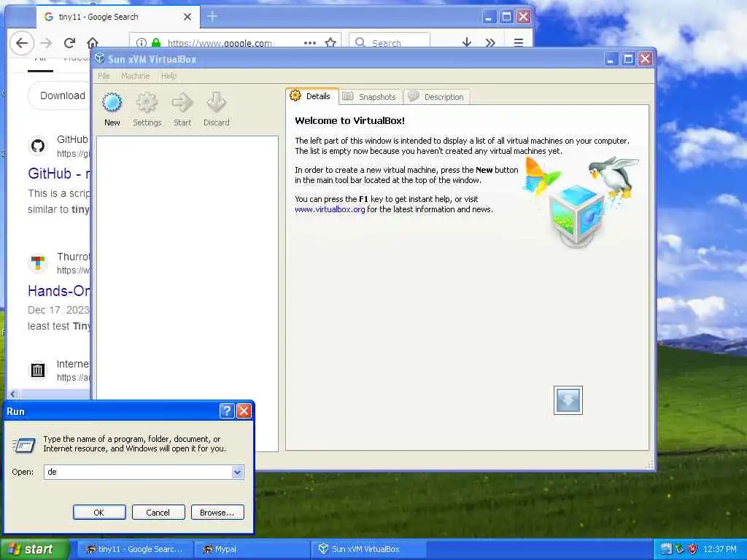Switch to Sun xVM VirtualBox taskbar item
Image resolution: width=747 pixels, height=560 pixels.
368,549
